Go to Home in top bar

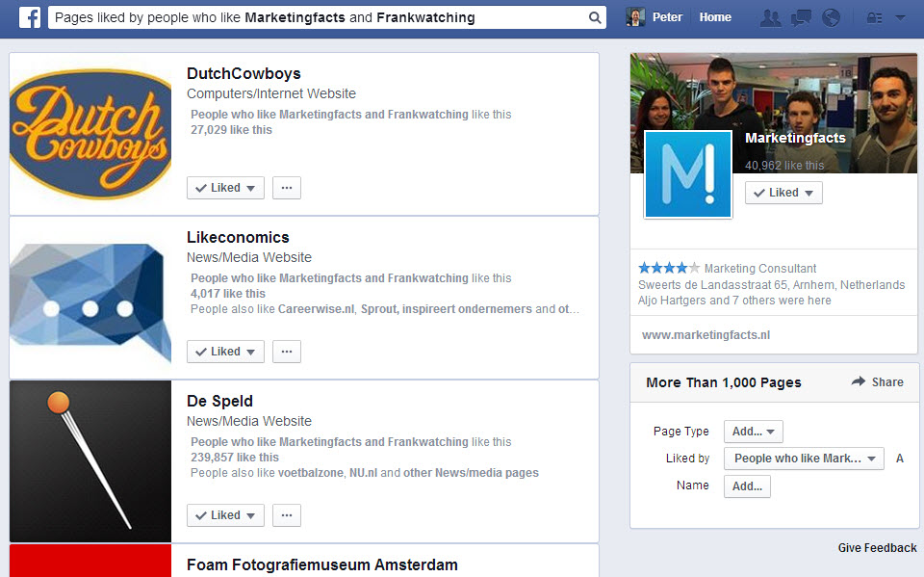(715, 17)
